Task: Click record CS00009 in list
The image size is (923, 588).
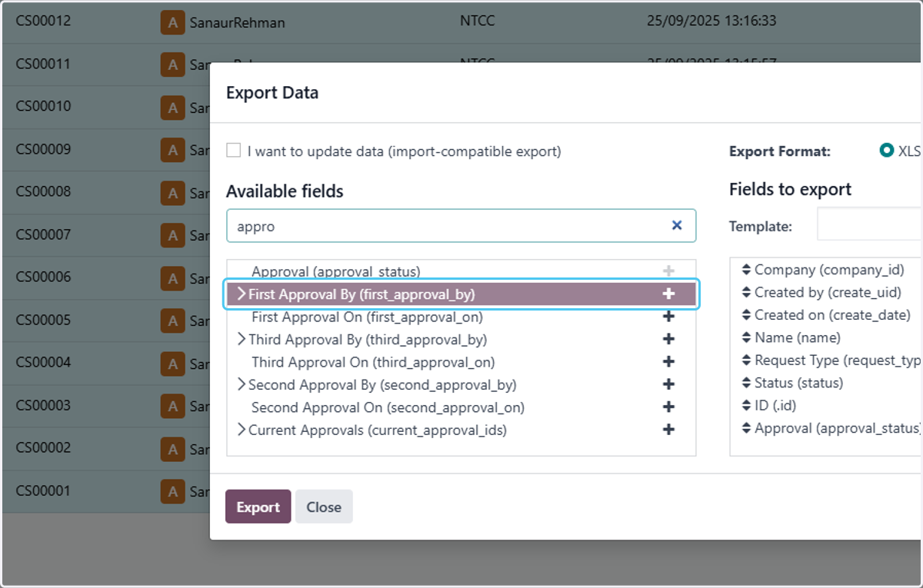Action: pyautogui.click(x=43, y=149)
